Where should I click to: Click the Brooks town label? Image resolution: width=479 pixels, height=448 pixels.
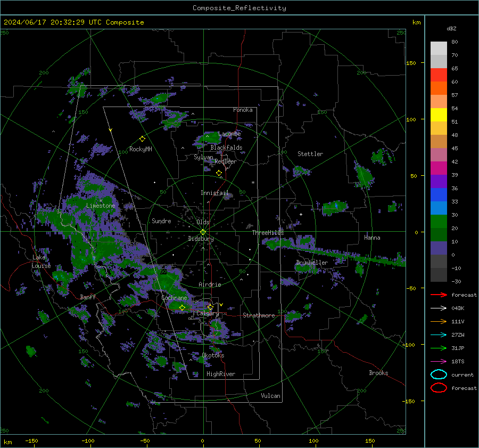click(378, 373)
